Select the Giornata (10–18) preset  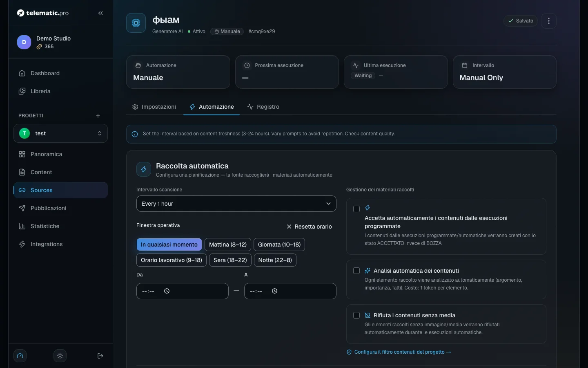pos(279,245)
